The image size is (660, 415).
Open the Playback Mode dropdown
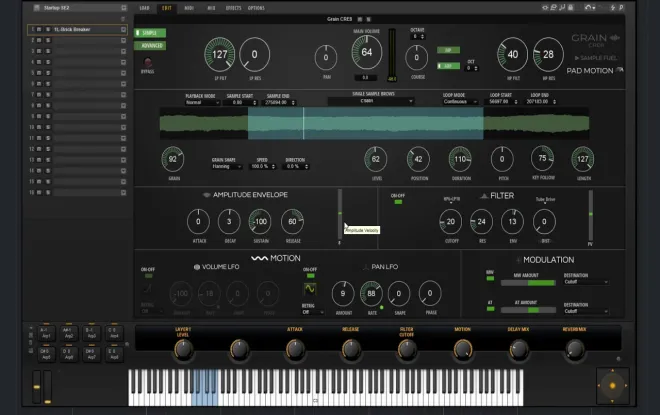pos(202,102)
